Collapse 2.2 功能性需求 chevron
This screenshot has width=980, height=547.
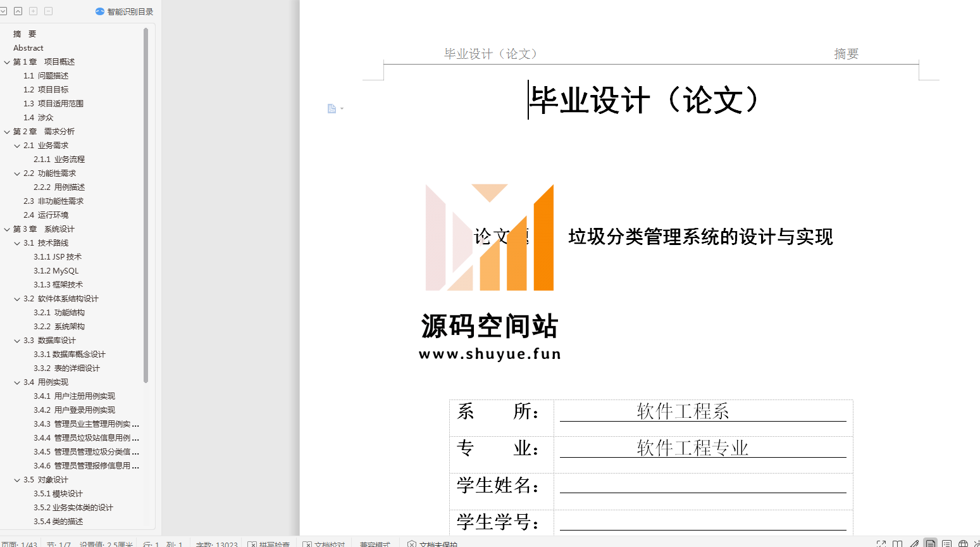point(17,173)
